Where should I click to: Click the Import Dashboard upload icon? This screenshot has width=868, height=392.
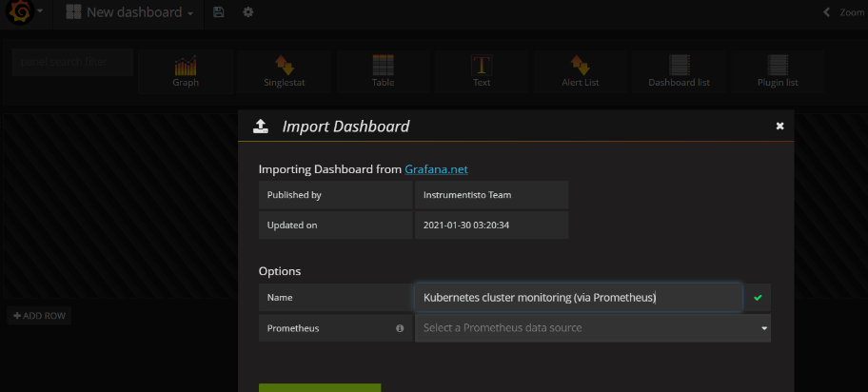click(x=261, y=127)
